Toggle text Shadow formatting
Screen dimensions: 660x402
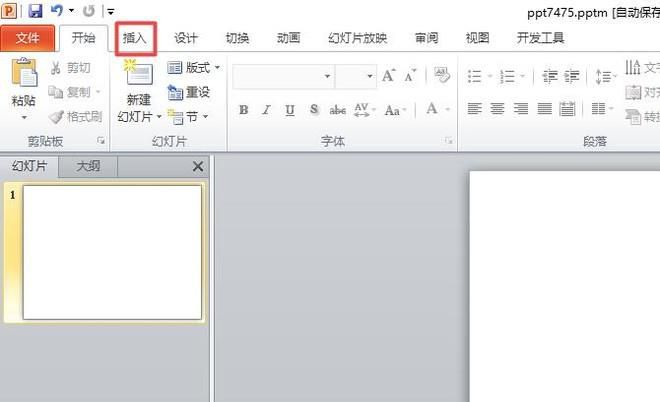(x=314, y=110)
